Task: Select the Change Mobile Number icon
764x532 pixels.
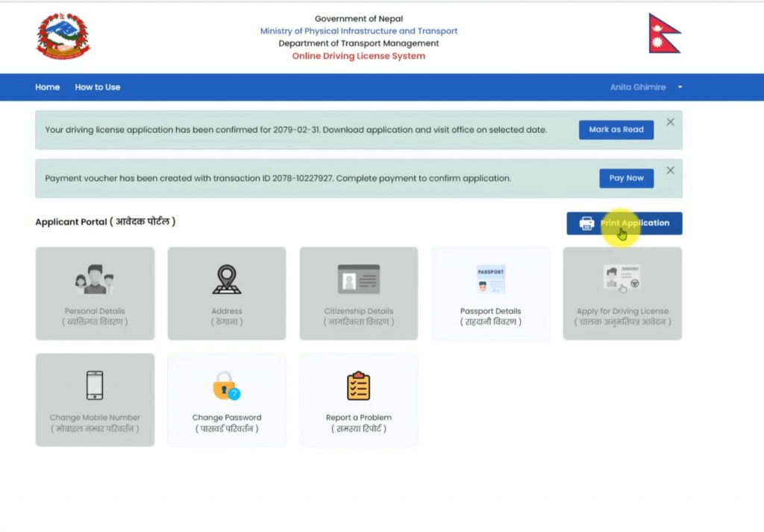Action: 95,384
